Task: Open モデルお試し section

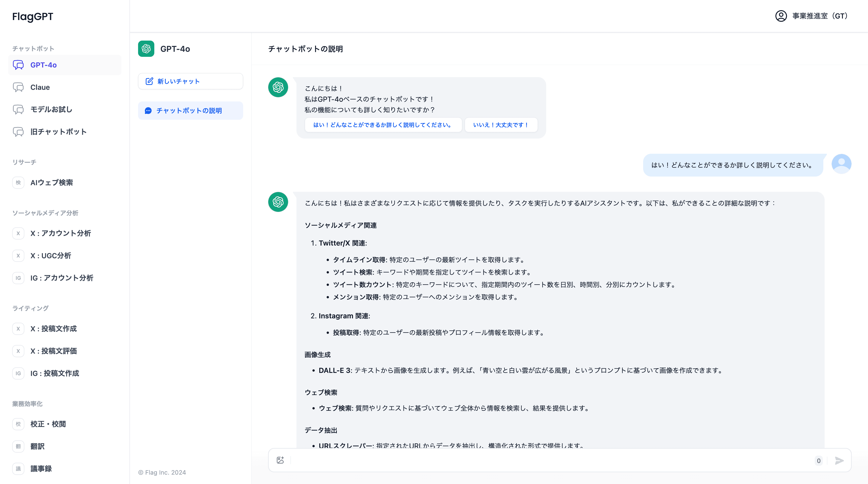Action: pos(51,109)
